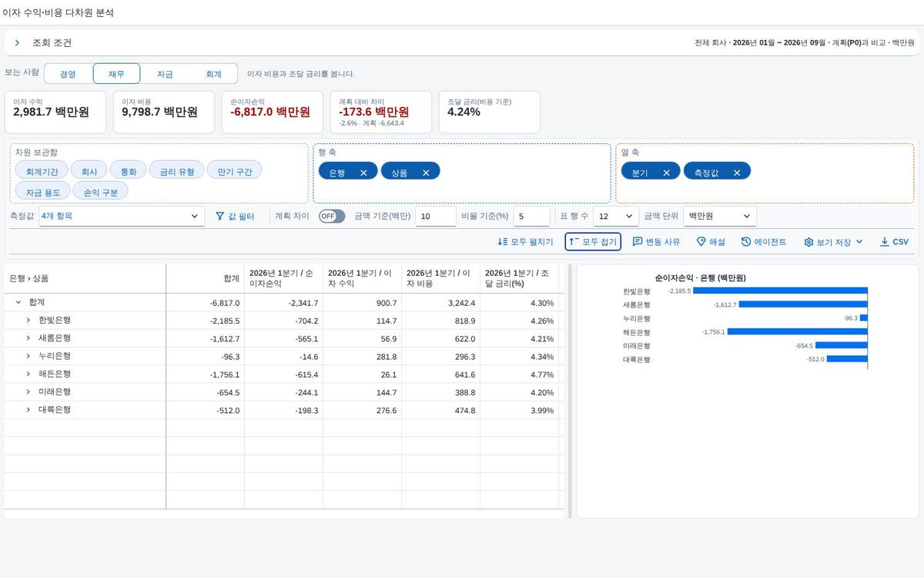Screen dimensions: 924x578
Task: Remove 분기 from the column axis
Action: click(x=667, y=173)
